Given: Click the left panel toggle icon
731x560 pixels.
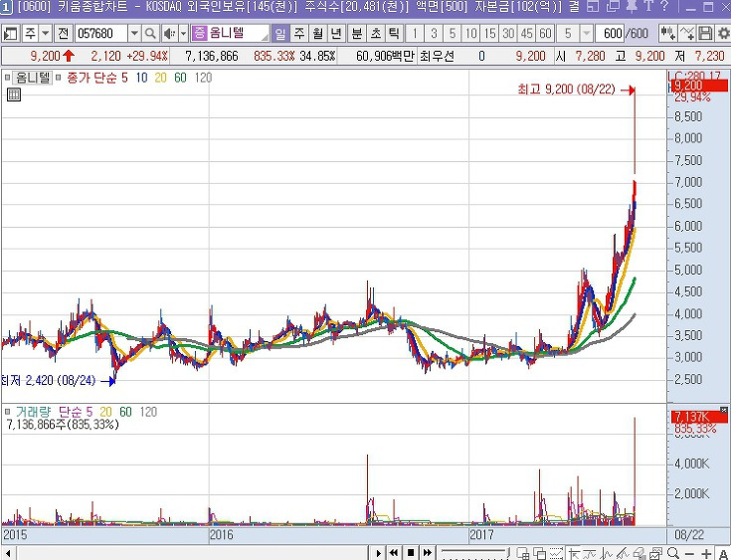Looking at the screenshot, I should pos(10,34).
